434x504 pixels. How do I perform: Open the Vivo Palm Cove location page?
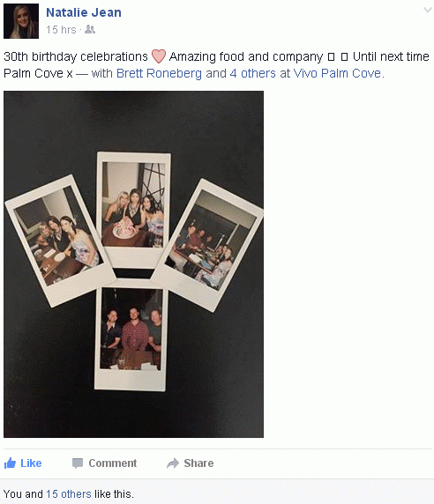(337, 73)
